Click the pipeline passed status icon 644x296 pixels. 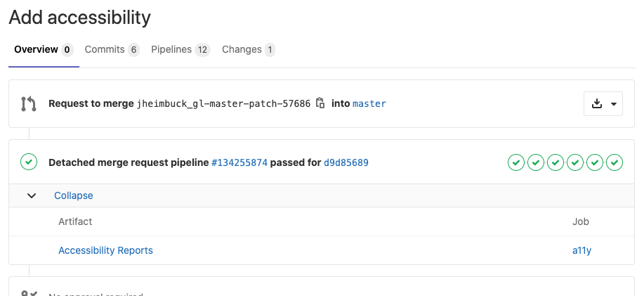pyautogui.click(x=28, y=162)
